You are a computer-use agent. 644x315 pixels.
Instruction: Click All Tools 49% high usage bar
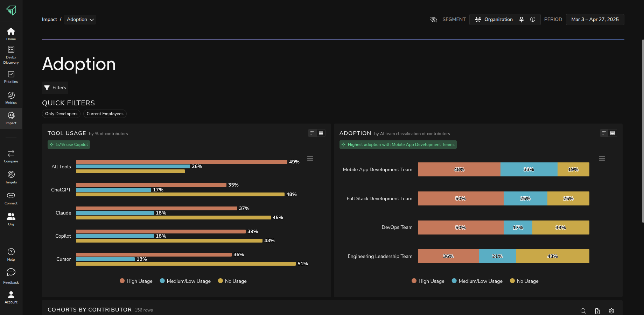(x=182, y=162)
